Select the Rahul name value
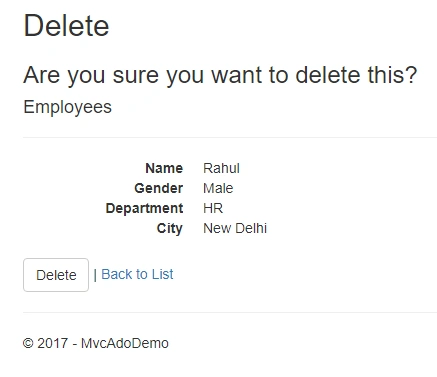Viewport: 437px width, 377px height. [221, 168]
